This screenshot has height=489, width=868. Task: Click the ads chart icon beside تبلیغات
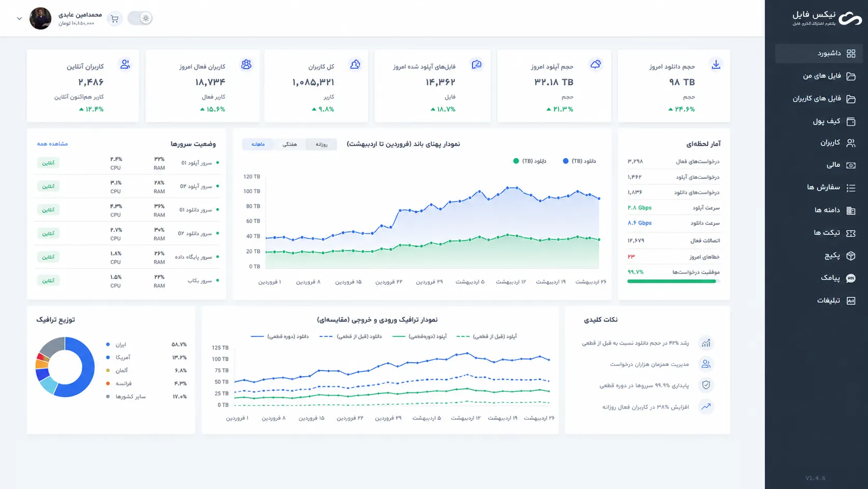[x=851, y=301]
